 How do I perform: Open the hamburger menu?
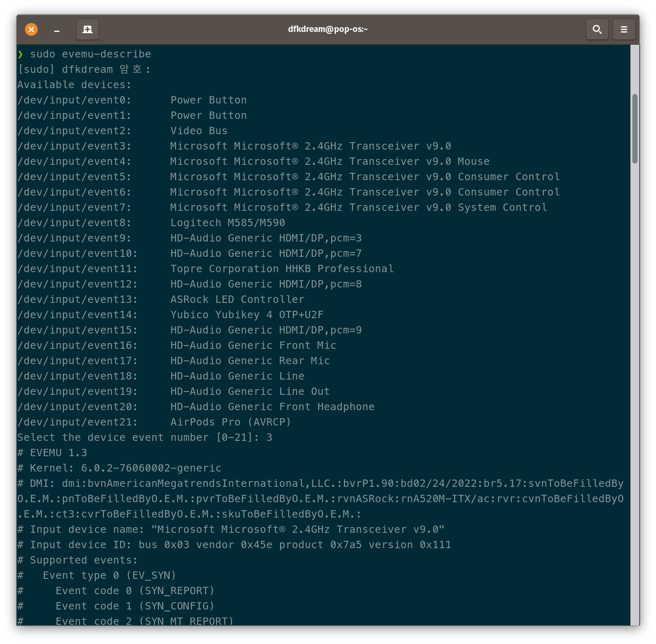pos(624,29)
